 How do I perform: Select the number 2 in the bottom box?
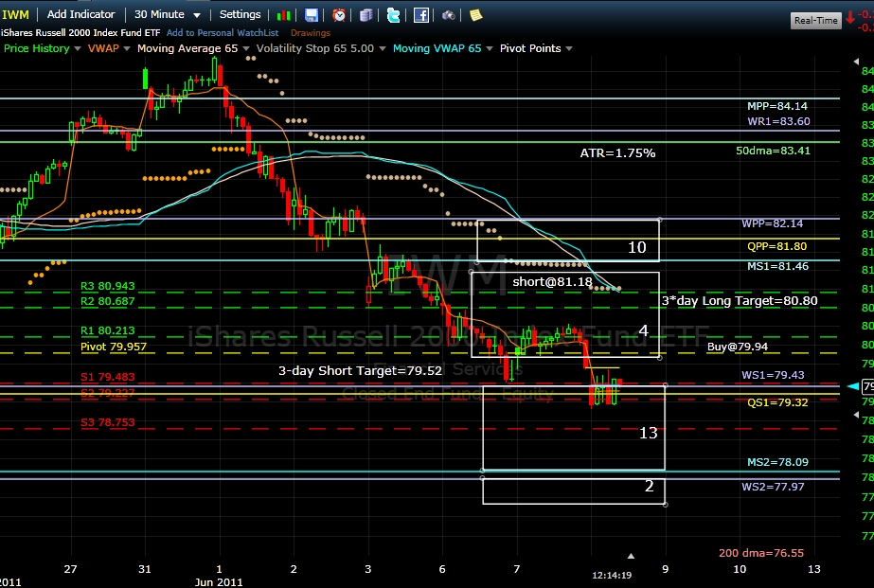pyautogui.click(x=650, y=486)
